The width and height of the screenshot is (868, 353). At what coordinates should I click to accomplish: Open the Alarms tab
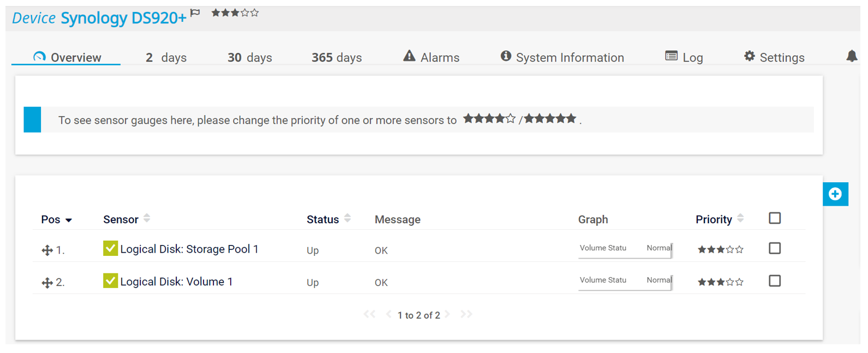[x=432, y=57]
